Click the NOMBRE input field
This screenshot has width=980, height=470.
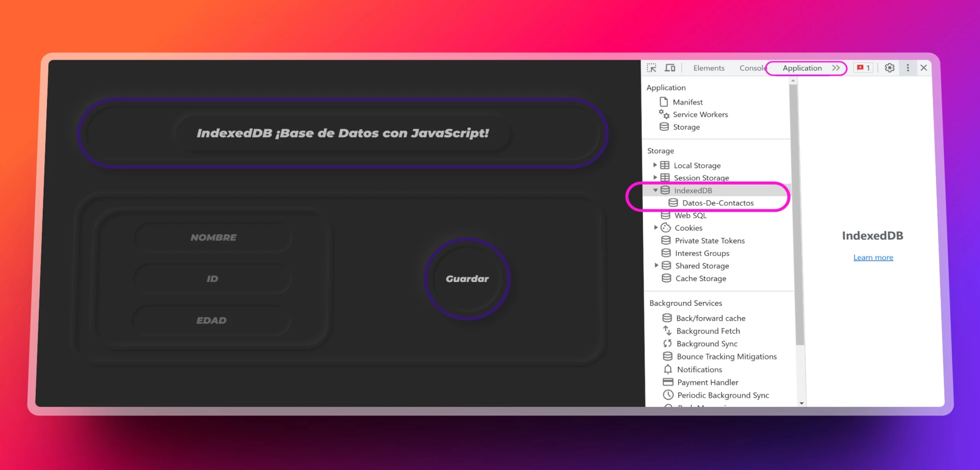(x=214, y=237)
